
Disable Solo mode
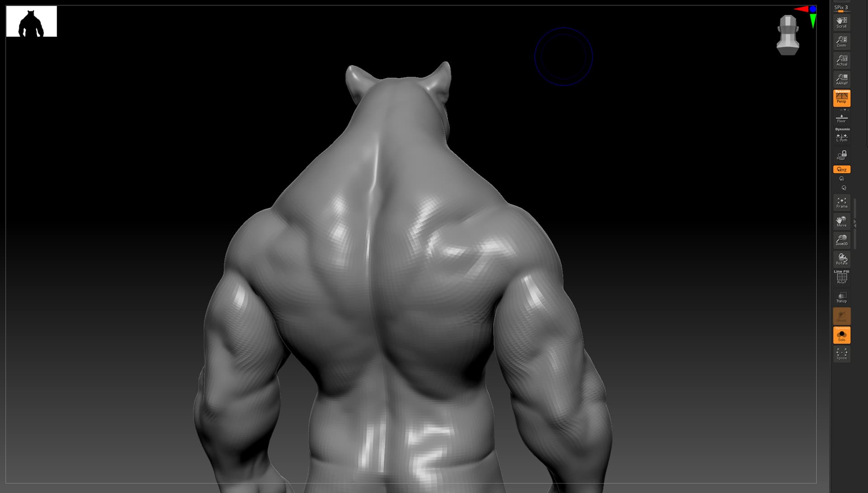[x=841, y=335]
